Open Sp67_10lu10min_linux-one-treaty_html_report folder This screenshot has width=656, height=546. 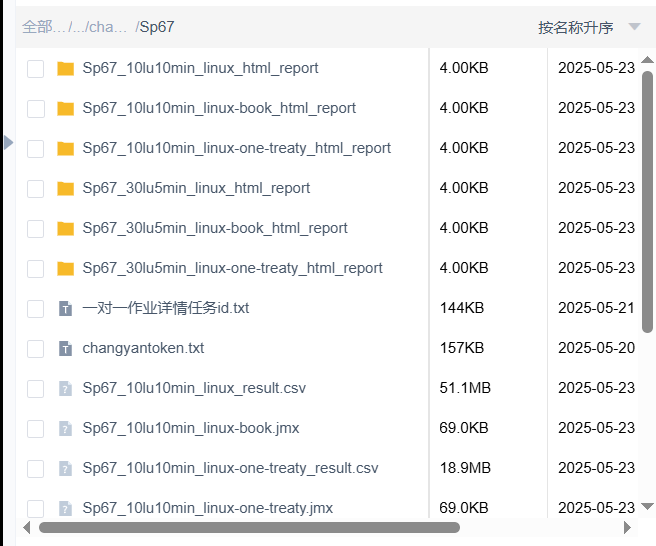(x=236, y=148)
